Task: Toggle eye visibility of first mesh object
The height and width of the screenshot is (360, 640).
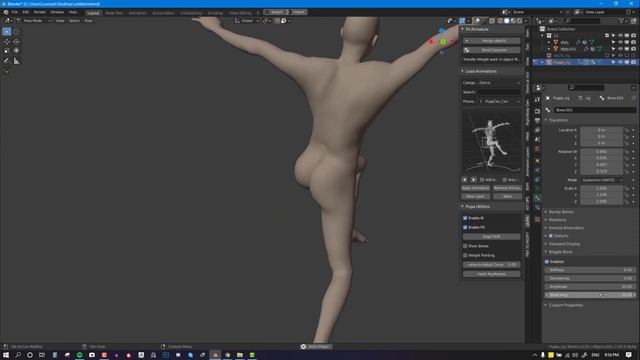Action: point(620,42)
